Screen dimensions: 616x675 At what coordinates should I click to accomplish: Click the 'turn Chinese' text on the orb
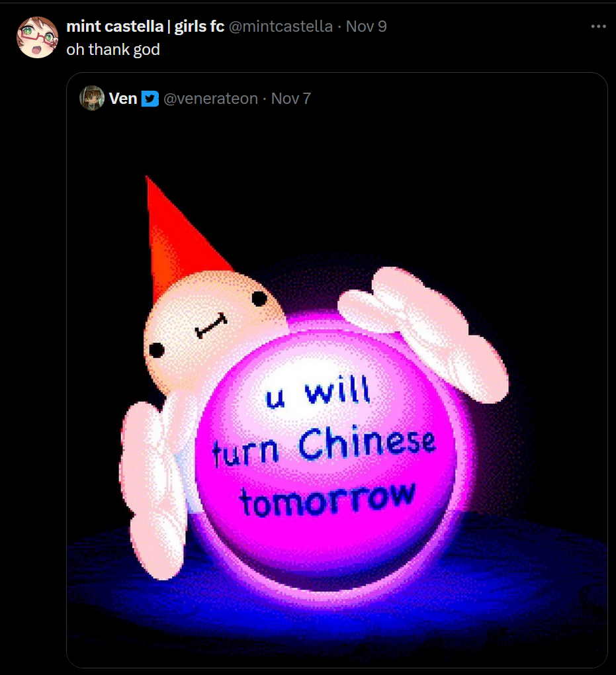[324, 447]
